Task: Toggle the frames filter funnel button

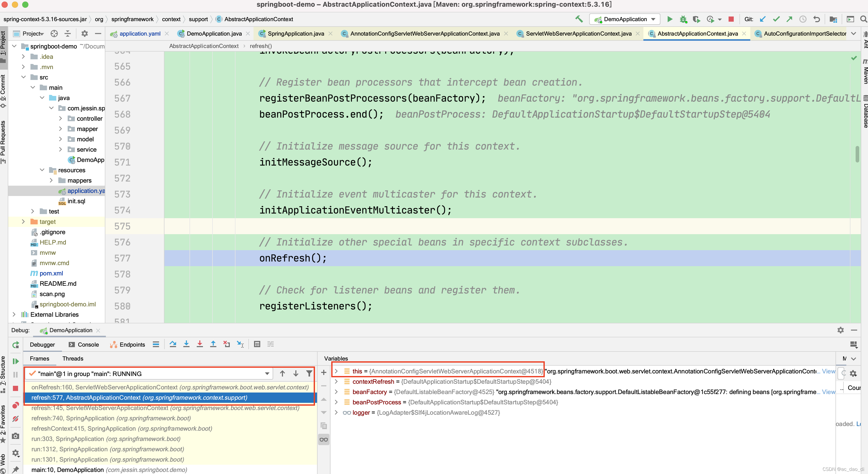Action: tap(309, 373)
